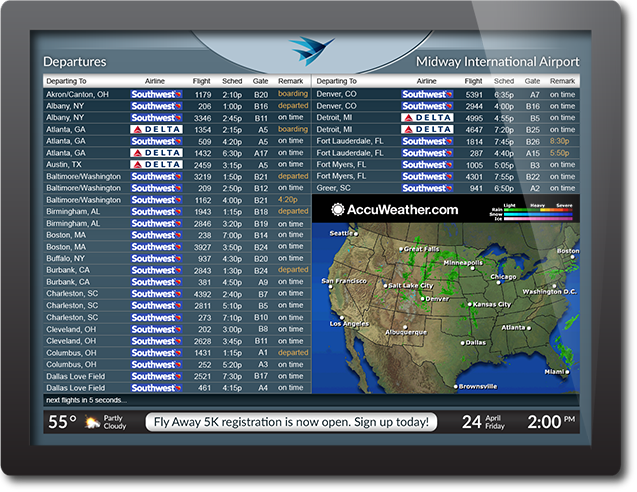
Task: Select the Buffalo, NY destination cell
Action: point(65,259)
